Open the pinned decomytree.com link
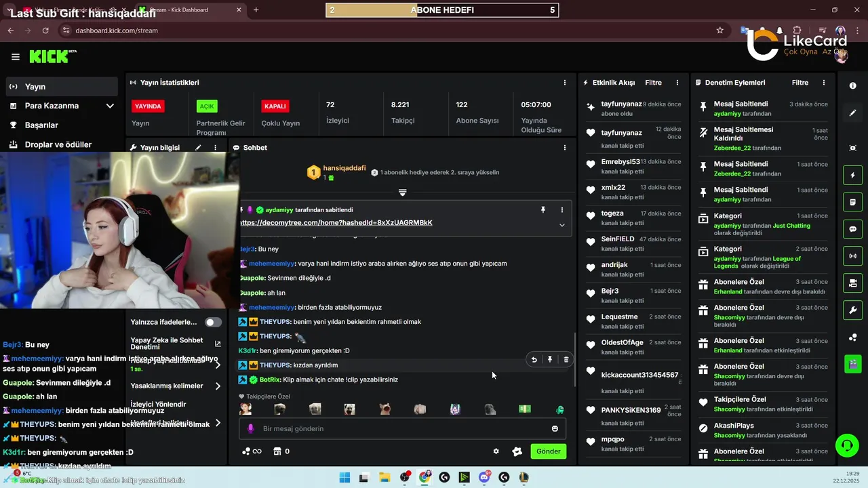 (x=336, y=223)
